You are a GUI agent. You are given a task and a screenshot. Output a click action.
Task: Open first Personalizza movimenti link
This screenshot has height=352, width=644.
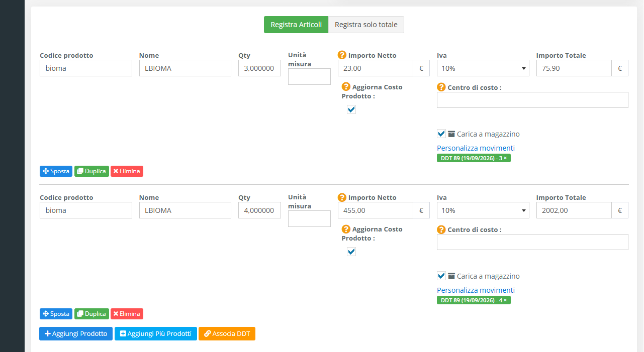[x=476, y=148]
